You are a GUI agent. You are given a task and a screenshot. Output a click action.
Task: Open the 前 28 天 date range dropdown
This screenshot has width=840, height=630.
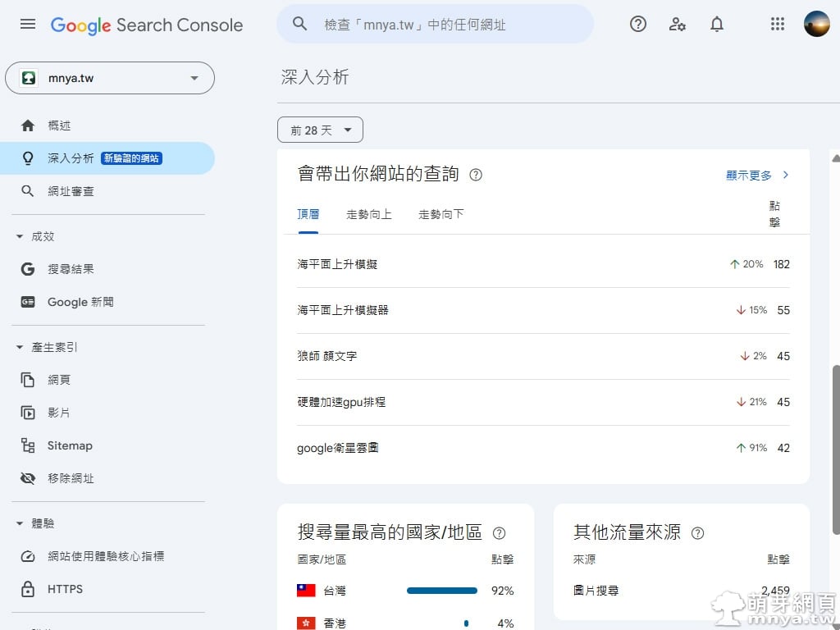click(x=320, y=130)
